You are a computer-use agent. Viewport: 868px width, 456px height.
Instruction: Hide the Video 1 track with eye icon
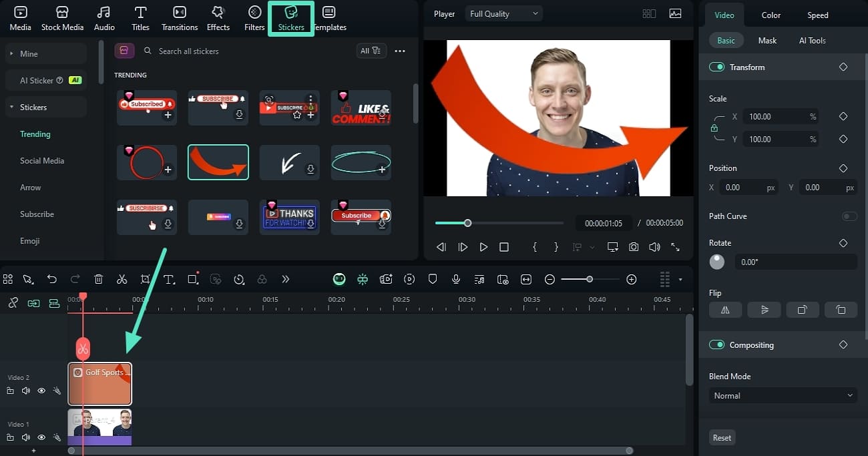click(41, 437)
